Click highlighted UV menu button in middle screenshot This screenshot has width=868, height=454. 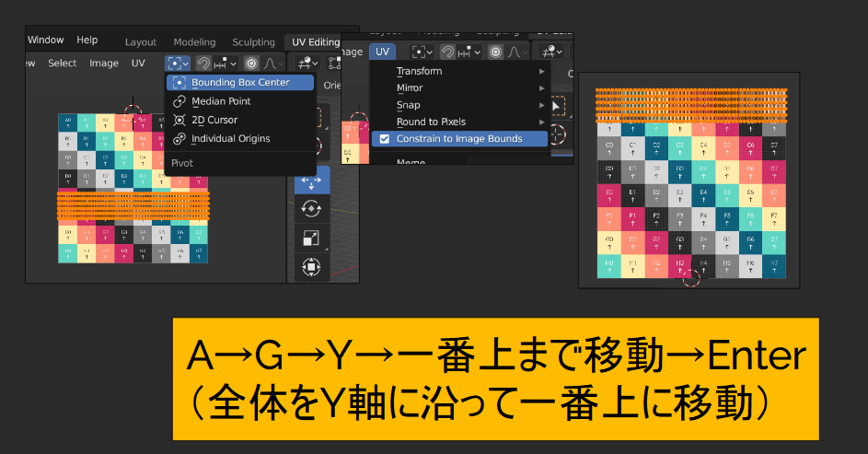[x=383, y=52]
